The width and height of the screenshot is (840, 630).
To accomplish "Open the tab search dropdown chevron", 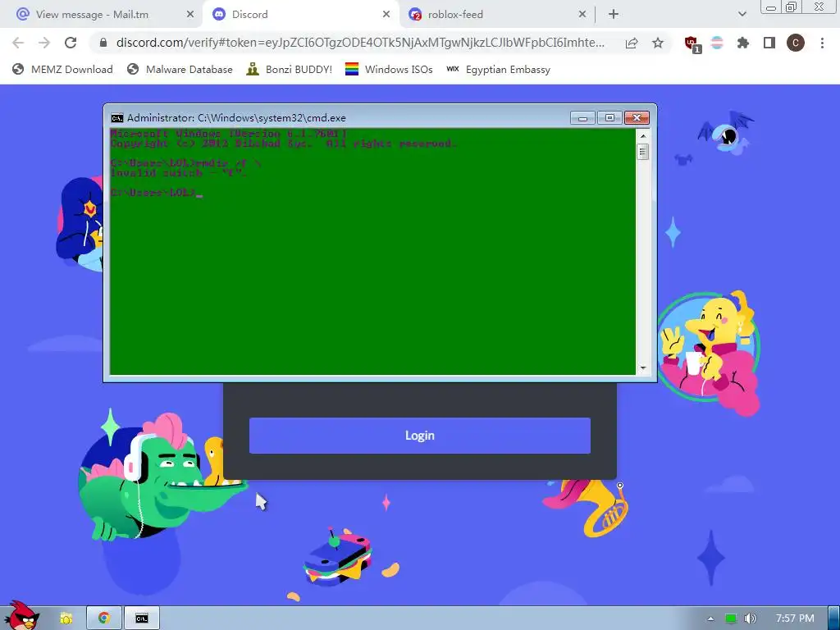I will click(742, 15).
